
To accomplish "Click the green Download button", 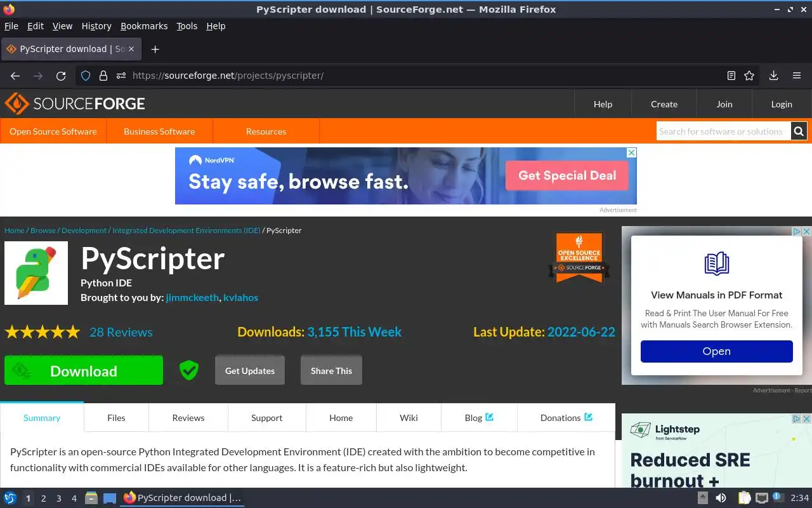I will click(x=84, y=371).
